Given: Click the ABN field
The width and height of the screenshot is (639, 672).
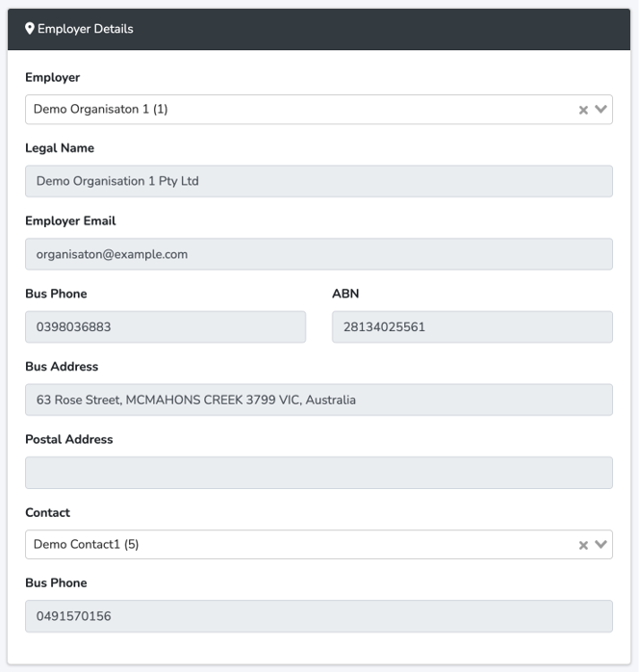Looking at the screenshot, I should pyautogui.click(x=472, y=327).
